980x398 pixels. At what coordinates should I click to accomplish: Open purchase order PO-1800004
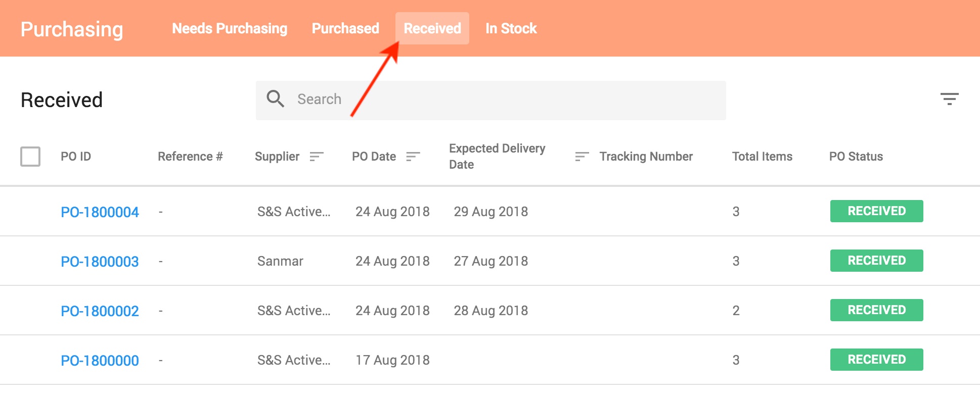coord(100,212)
